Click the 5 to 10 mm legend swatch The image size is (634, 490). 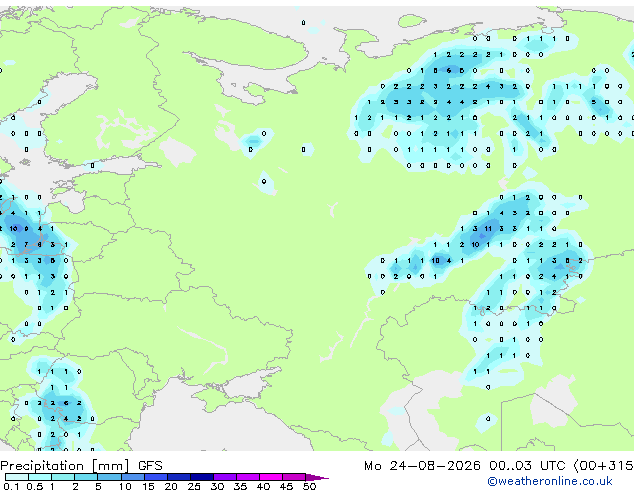109,477
